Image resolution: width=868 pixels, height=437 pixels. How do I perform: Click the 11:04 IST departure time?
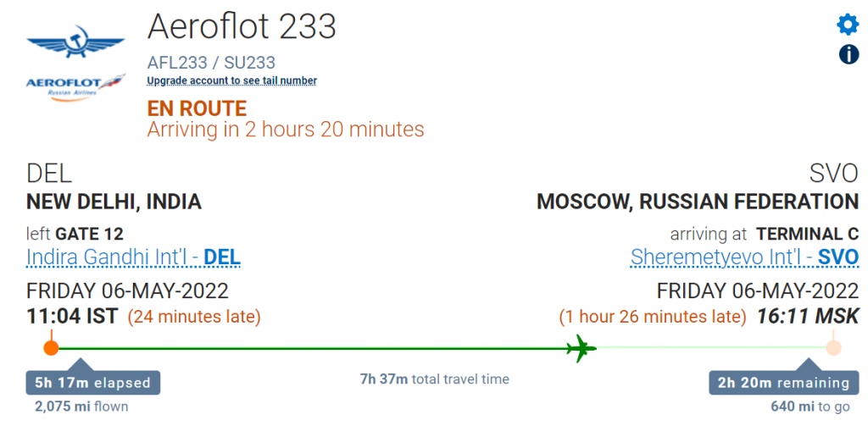(x=72, y=317)
